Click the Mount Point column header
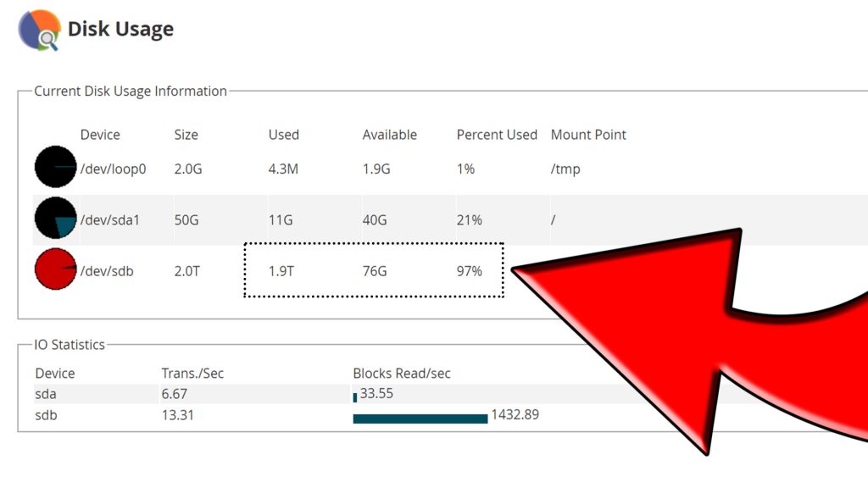Image resolution: width=868 pixels, height=488 pixels. (x=588, y=135)
